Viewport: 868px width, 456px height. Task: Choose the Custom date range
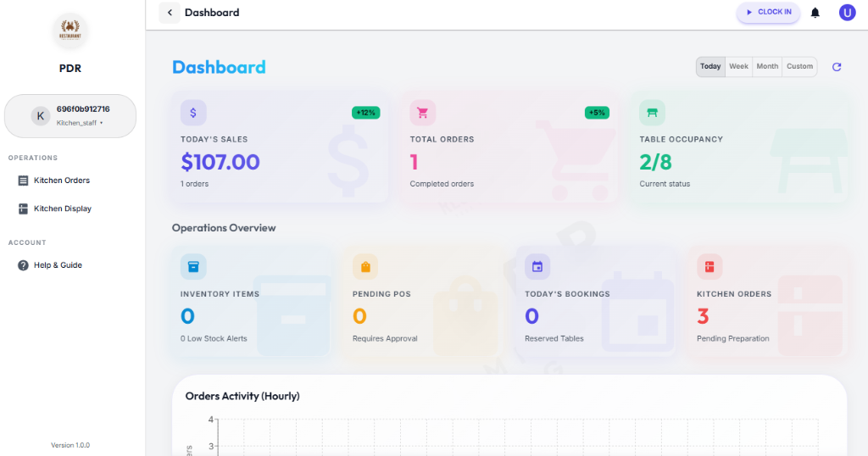point(799,67)
